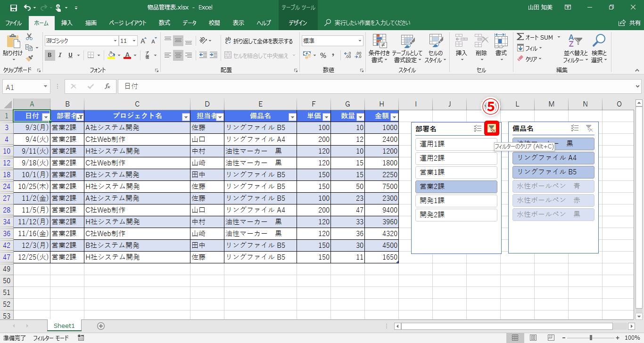The height and width of the screenshot is (343, 644).
Task: Open conditional formatting 条件付き書式
Action: click(379, 48)
